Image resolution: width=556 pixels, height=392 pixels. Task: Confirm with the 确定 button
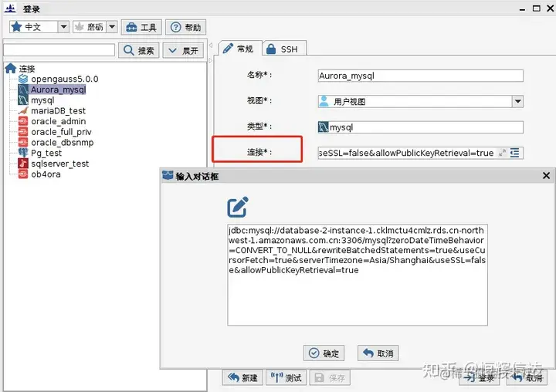[x=324, y=353]
